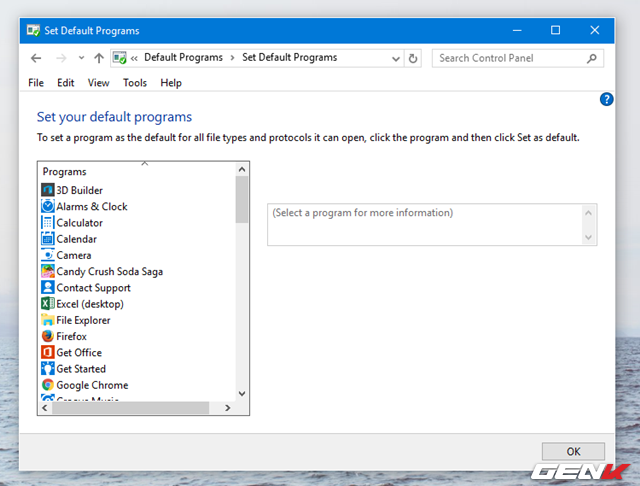Go back with the back arrow
This screenshot has height=486, width=640.
pos(36,58)
